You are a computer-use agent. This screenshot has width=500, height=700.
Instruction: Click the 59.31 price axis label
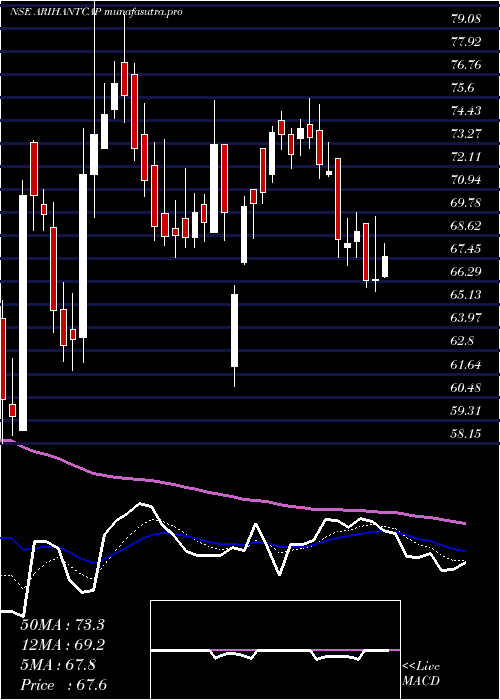pos(466,410)
